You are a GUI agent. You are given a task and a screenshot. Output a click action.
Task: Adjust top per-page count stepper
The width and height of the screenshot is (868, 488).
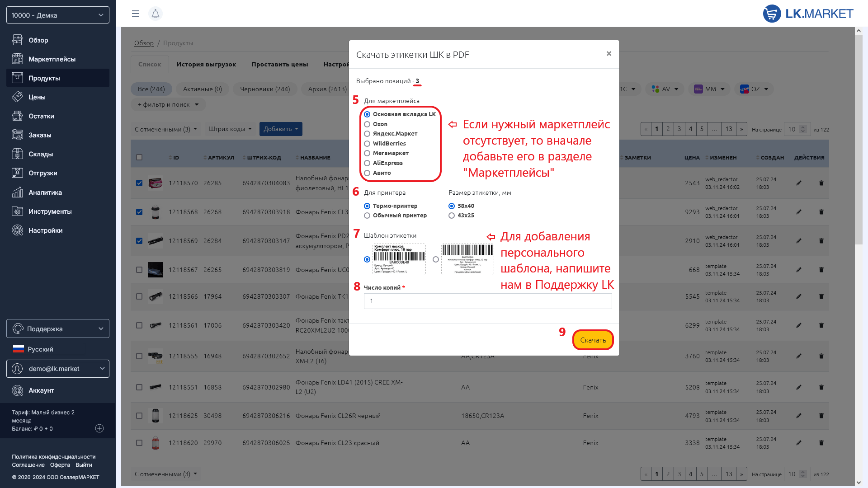(x=803, y=129)
